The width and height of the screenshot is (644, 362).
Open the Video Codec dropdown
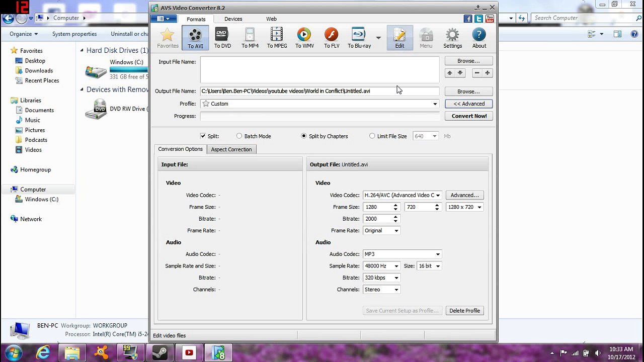pos(402,195)
